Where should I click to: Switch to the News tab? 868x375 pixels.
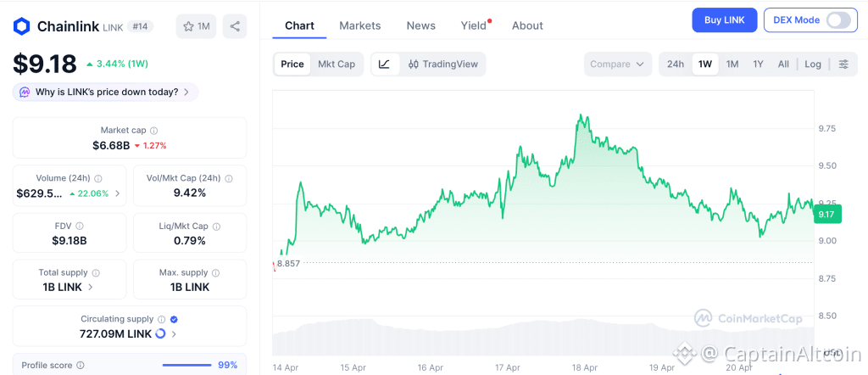421,25
